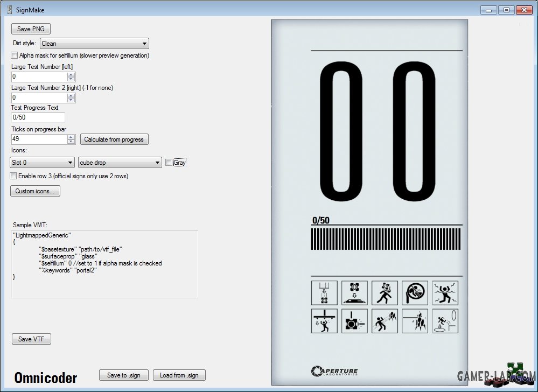Click Save to .sign button
This screenshot has height=392, width=538.
pos(124,375)
